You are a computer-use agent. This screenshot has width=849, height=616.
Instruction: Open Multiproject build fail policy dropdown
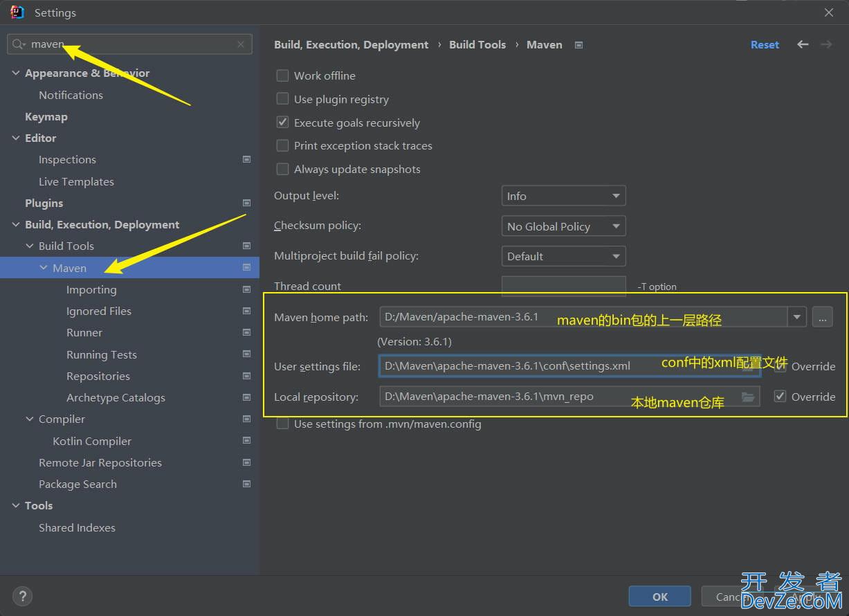[x=563, y=256]
